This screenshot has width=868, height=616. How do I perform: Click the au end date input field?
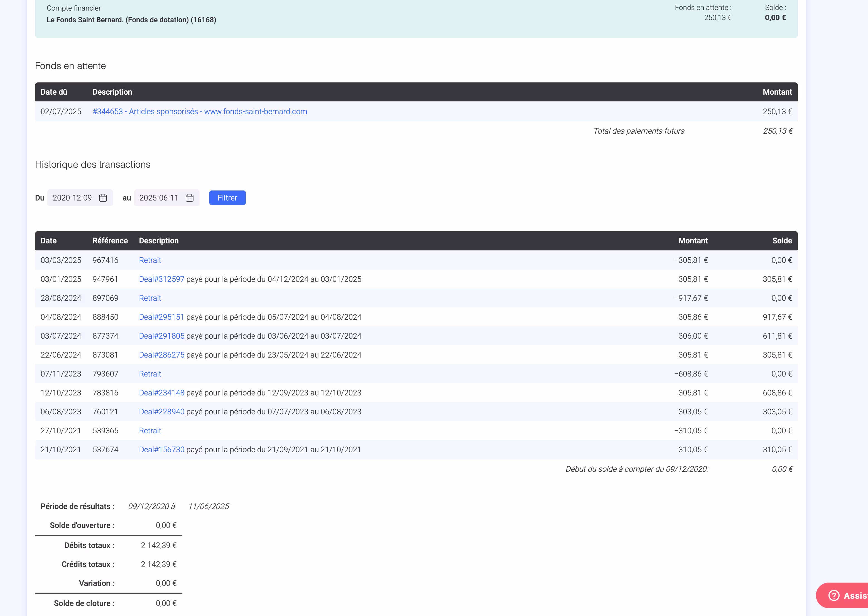[x=159, y=198]
